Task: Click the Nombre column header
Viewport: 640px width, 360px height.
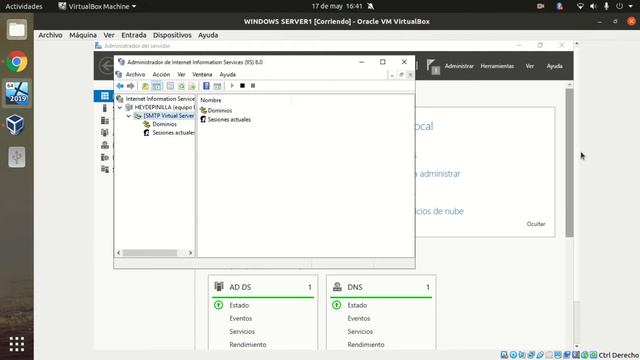Action: [x=211, y=100]
